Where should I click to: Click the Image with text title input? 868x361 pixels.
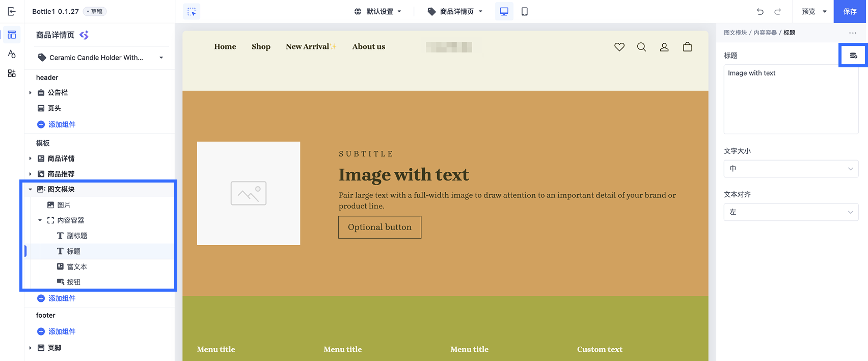791,99
